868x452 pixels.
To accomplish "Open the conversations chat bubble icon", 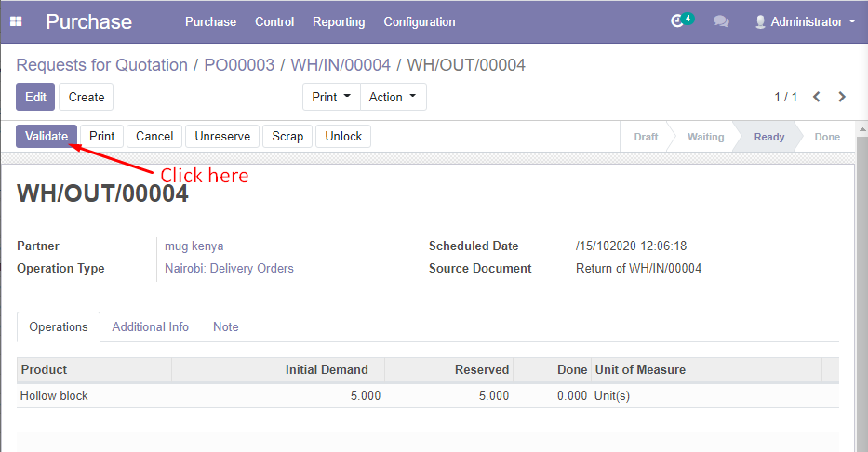I will point(721,21).
